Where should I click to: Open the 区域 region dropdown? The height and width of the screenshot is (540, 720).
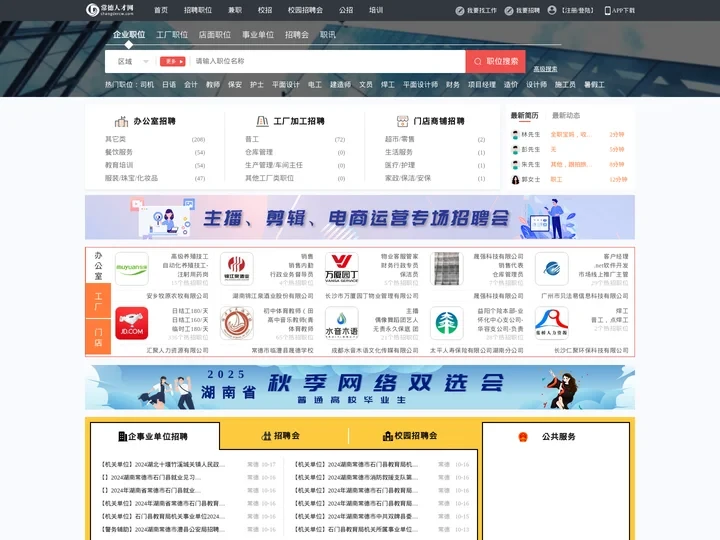[133, 62]
